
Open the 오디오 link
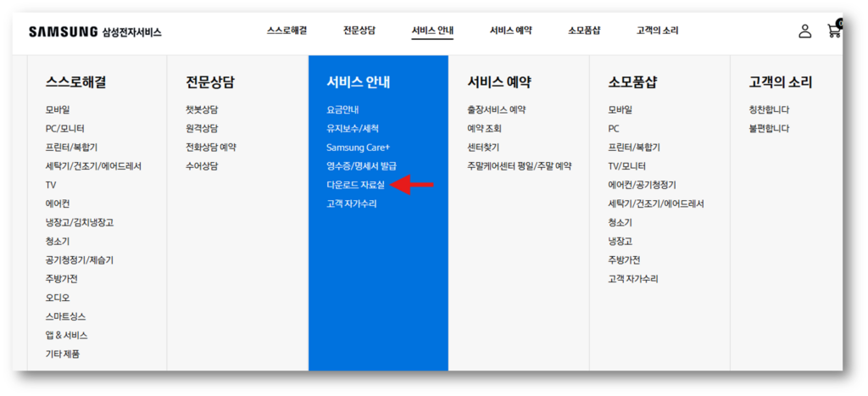pos(58,298)
